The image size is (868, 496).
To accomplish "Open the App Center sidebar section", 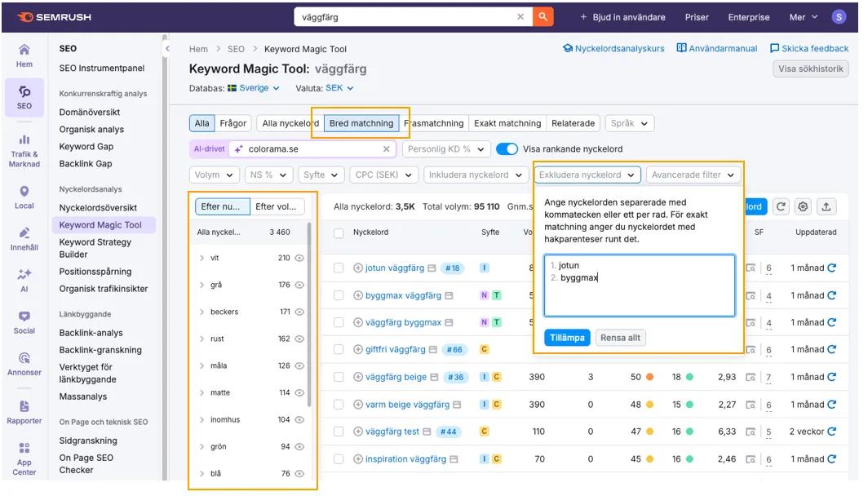I will click(x=24, y=459).
